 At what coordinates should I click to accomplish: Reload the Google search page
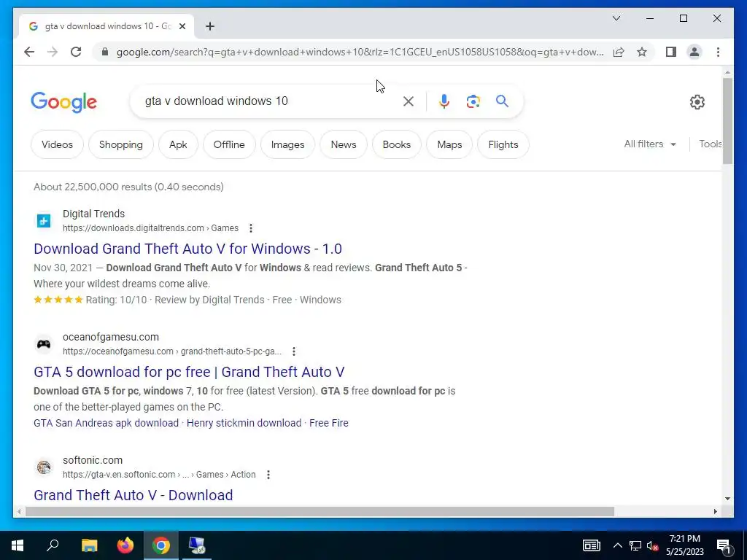point(76,52)
